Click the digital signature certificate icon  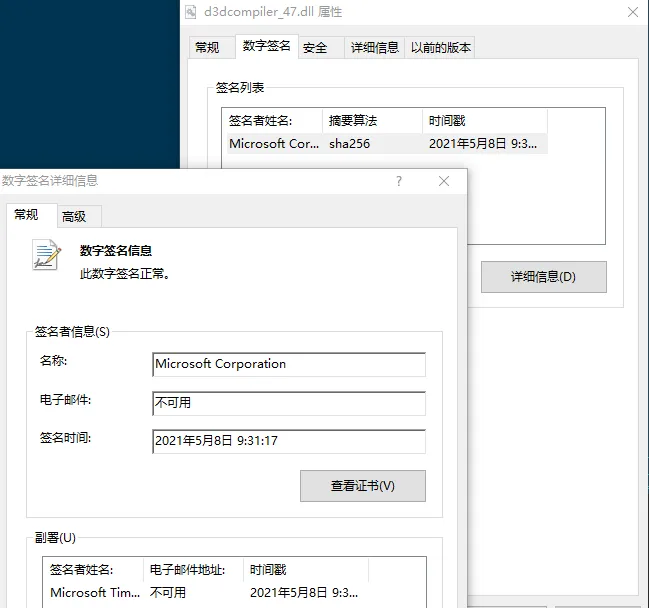click(46, 256)
